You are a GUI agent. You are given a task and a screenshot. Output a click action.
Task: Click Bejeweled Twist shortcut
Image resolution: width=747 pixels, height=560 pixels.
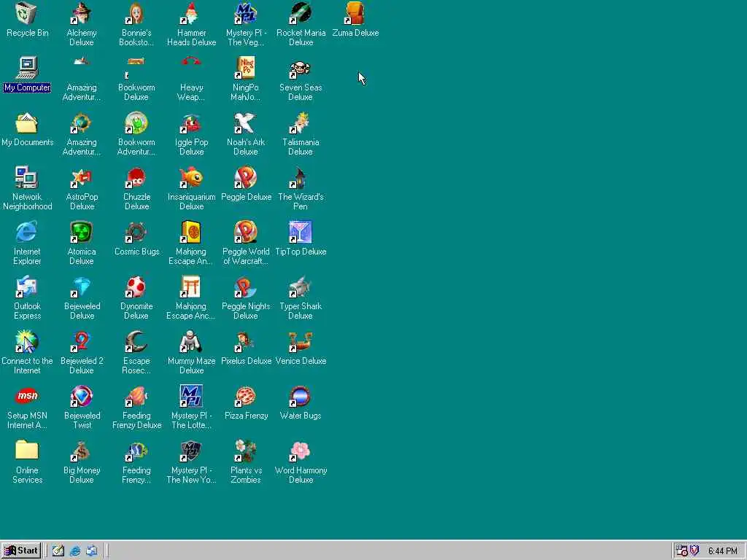[82, 397]
